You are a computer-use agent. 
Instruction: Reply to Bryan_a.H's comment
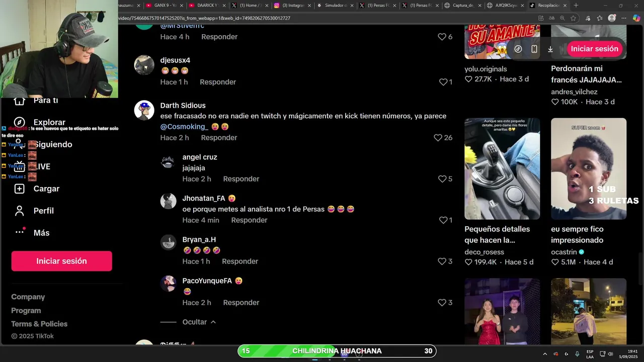point(240,261)
